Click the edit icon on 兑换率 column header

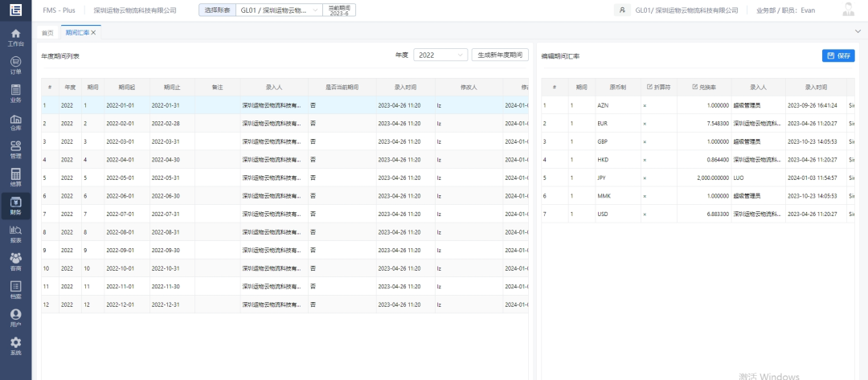tap(694, 87)
